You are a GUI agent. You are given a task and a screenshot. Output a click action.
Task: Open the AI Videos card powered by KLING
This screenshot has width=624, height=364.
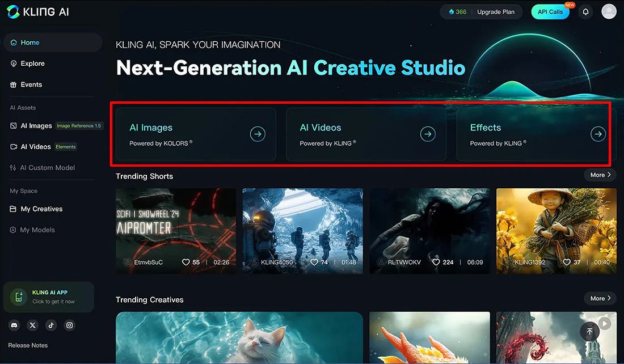[x=366, y=134]
